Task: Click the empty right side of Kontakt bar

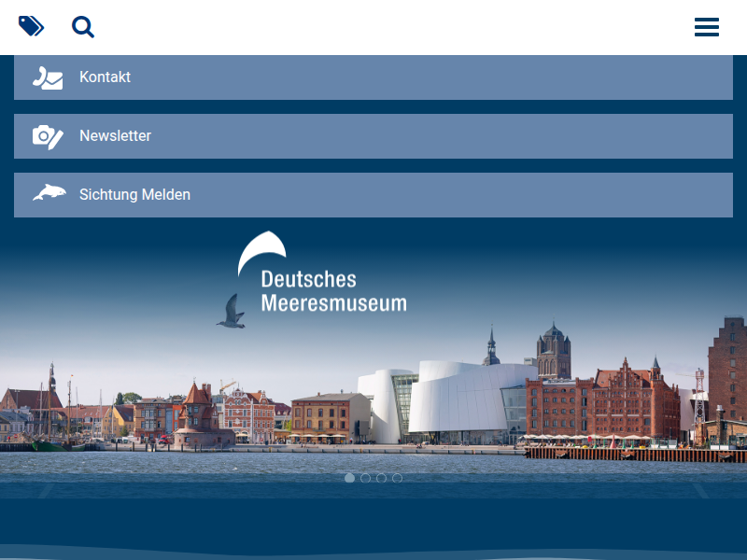Action: (x=560, y=77)
